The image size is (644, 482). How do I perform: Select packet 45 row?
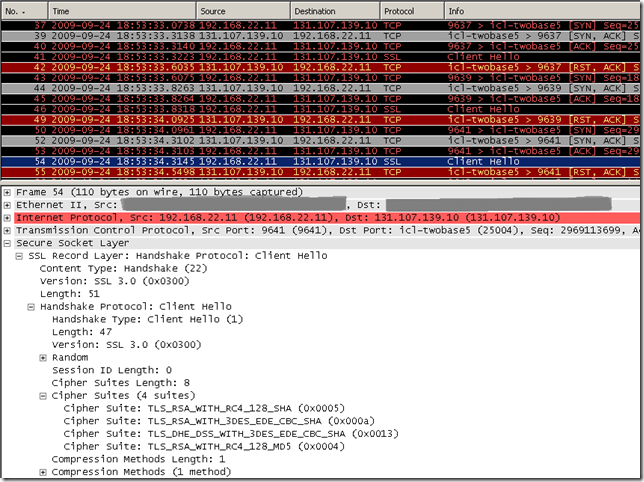click(x=320, y=99)
